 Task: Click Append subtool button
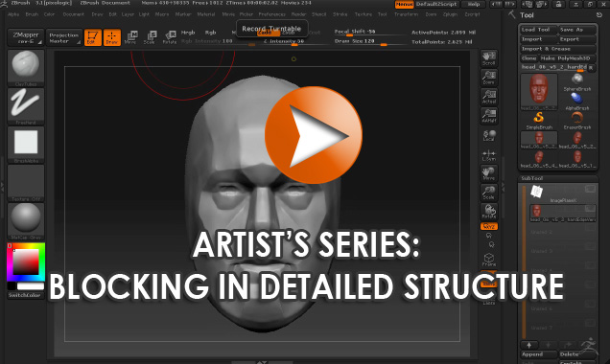(x=538, y=354)
